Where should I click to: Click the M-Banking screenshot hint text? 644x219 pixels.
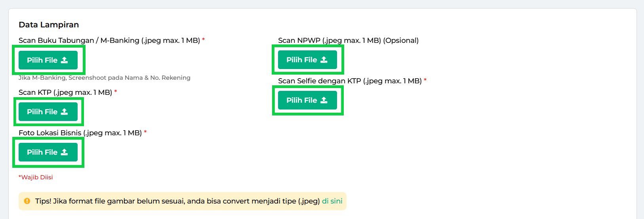[104, 78]
